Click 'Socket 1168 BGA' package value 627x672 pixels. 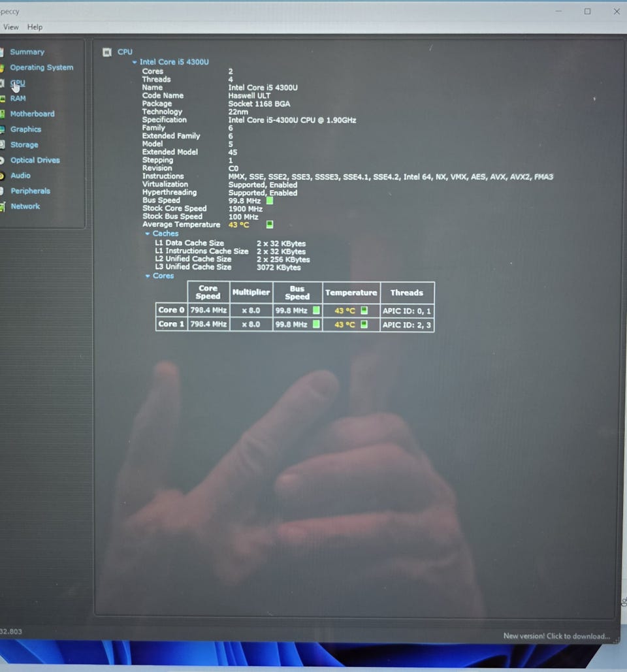[259, 104]
